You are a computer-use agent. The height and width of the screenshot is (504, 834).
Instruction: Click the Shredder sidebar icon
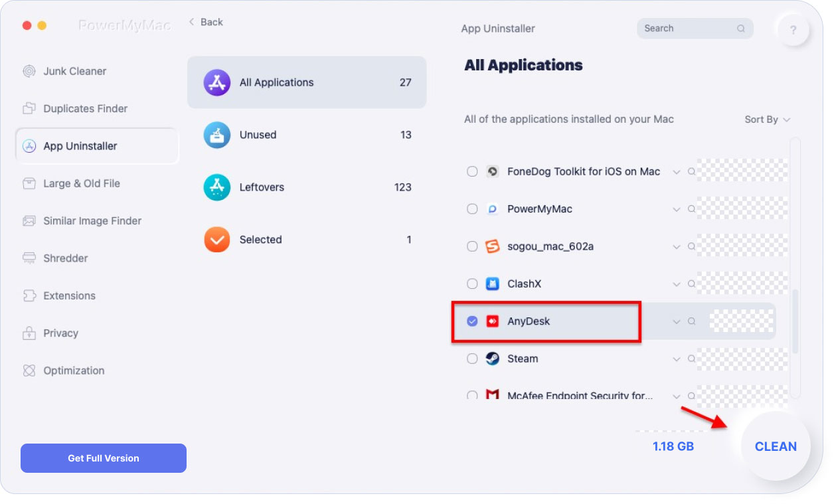pos(29,258)
